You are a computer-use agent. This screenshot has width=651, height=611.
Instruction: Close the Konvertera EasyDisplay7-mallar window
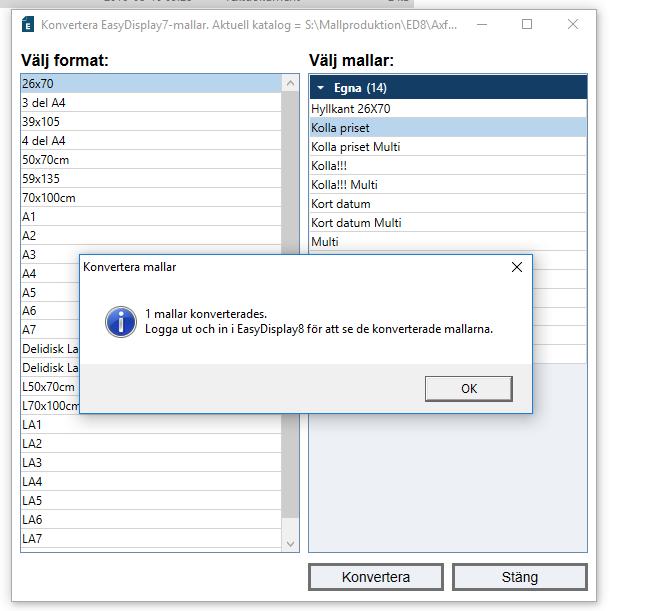[573, 24]
